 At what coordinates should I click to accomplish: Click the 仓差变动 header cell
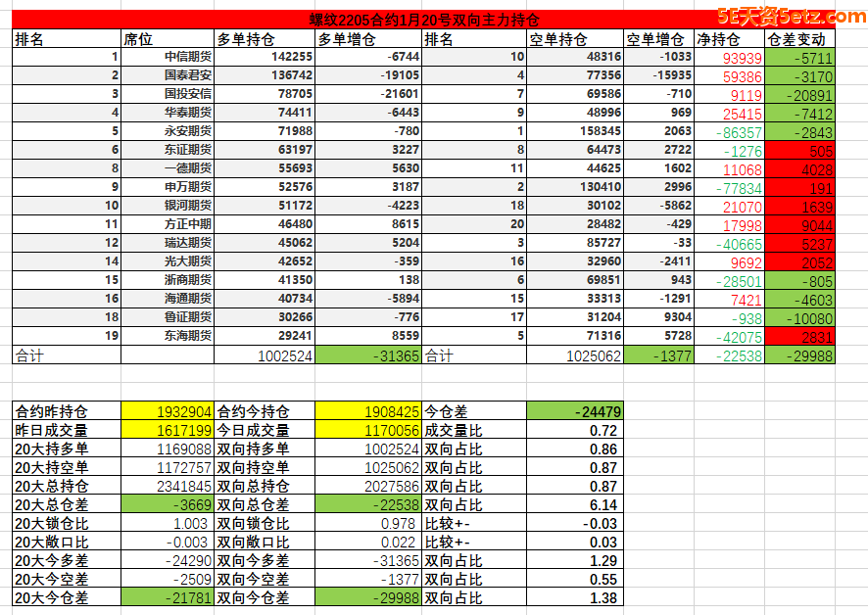tap(800, 39)
